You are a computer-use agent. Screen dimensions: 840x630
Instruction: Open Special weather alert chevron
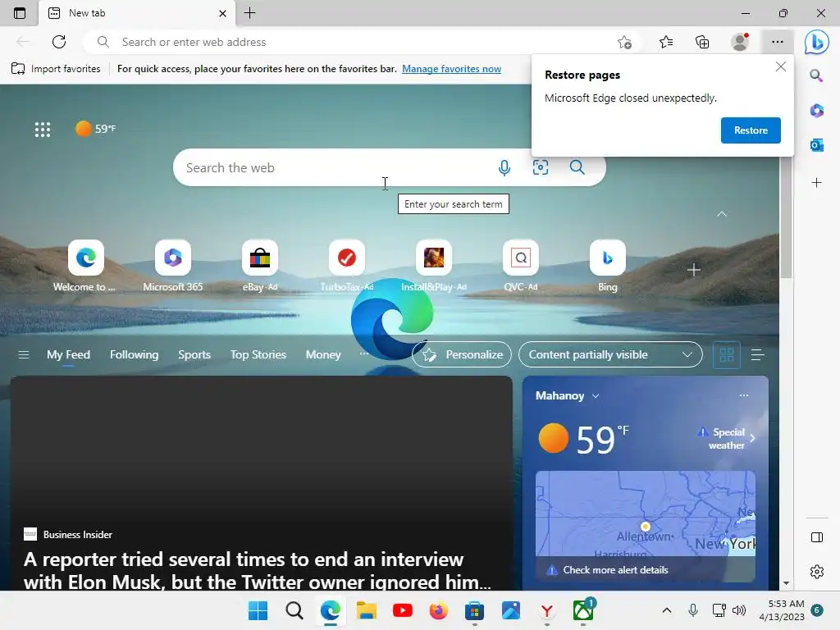click(752, 438)
